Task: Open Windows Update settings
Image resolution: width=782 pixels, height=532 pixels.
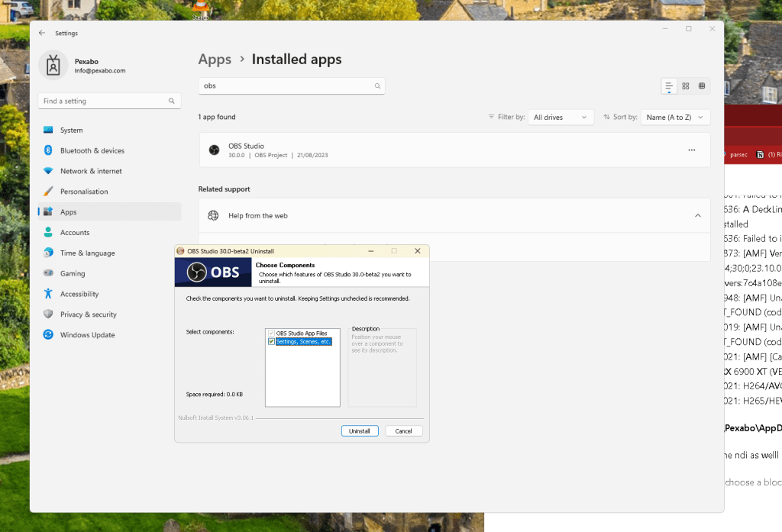Action: pyautogui.click(x=110, y=334)
